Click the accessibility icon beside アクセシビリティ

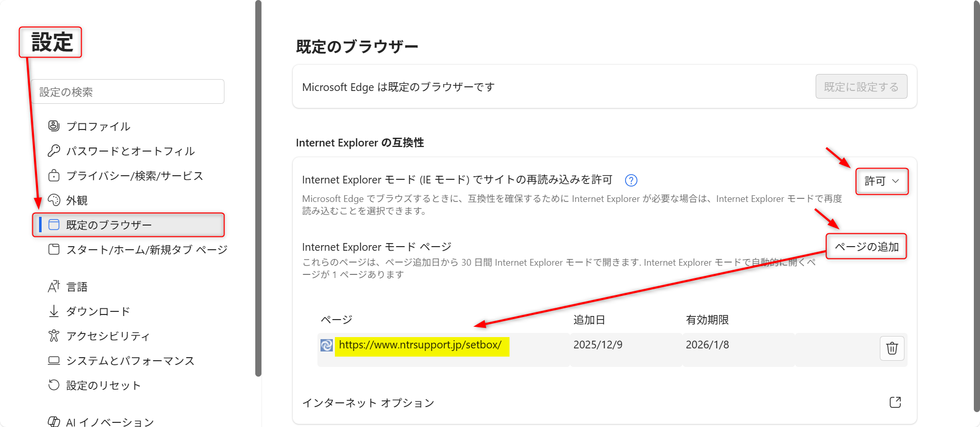coord(54,336)
